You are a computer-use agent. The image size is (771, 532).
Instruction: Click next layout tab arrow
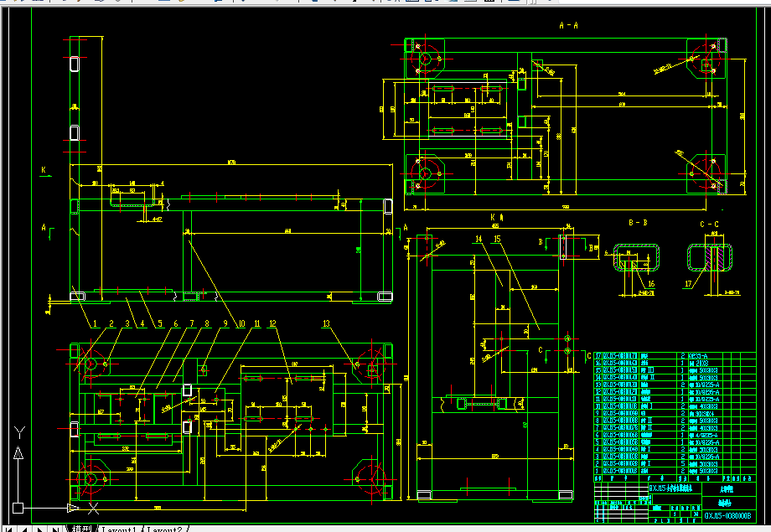tap(40, 529)
